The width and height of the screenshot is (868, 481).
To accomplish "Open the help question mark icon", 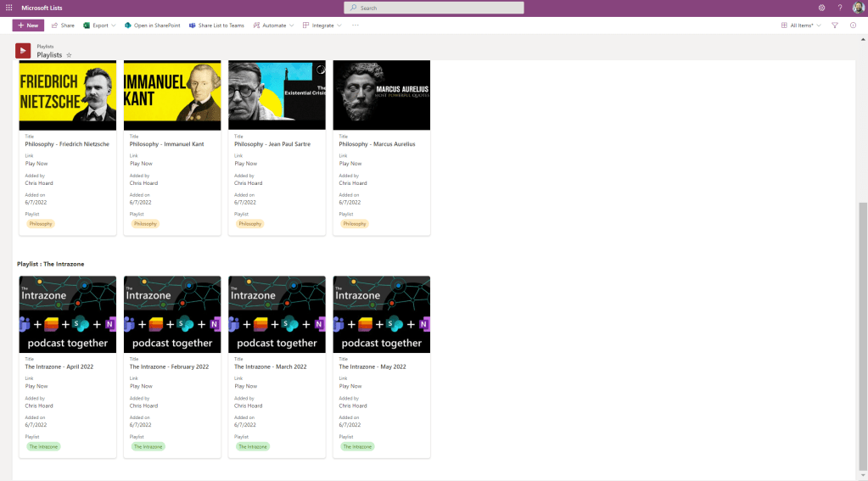I will (x=839, y=8).
